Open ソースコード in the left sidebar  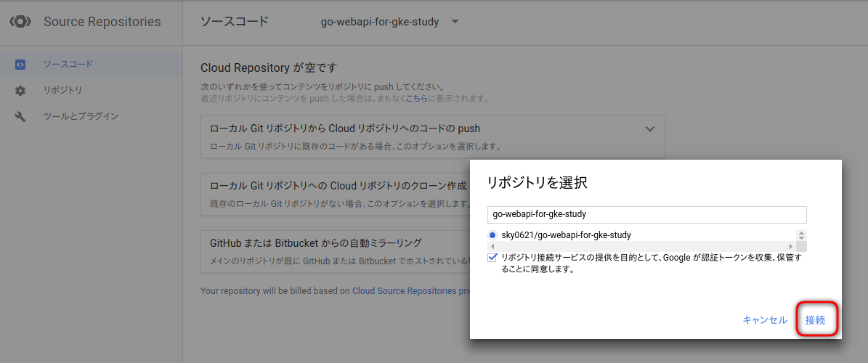coord(92,64)
